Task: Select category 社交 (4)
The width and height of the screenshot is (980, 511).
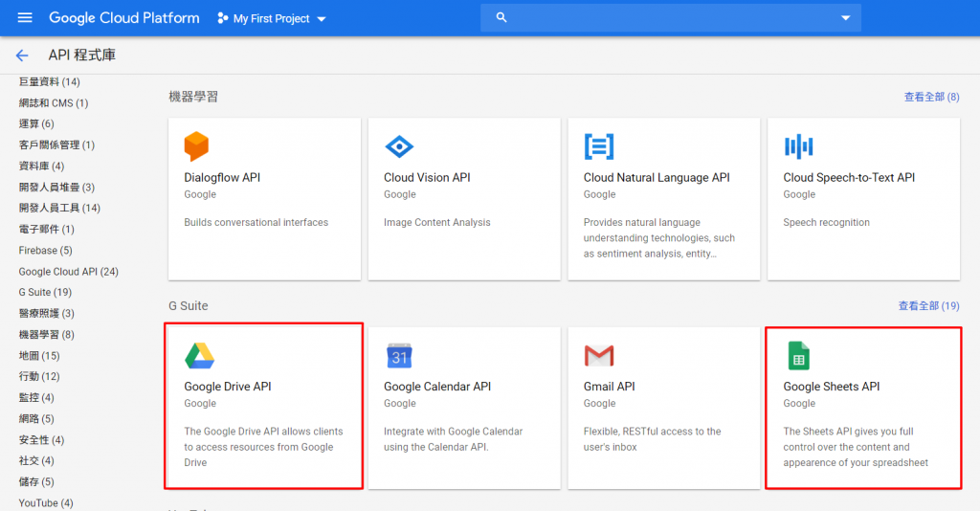Action: tap(36, 461)
